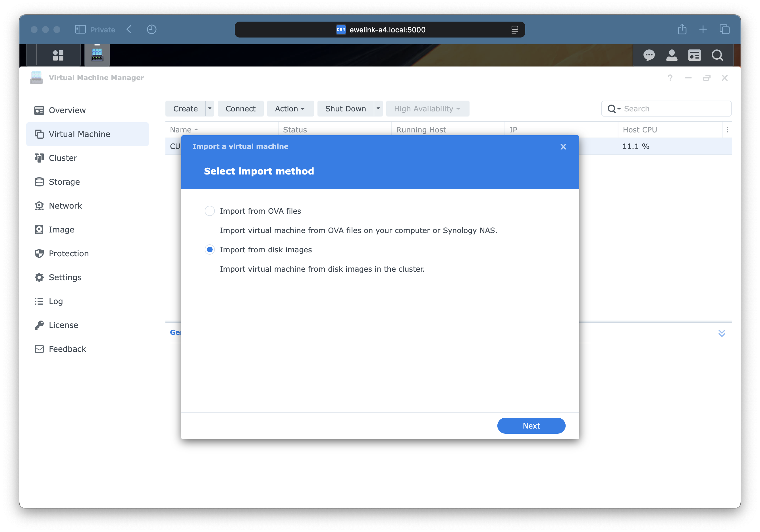Click Safari sidebar toggle icon

(80, 30)
